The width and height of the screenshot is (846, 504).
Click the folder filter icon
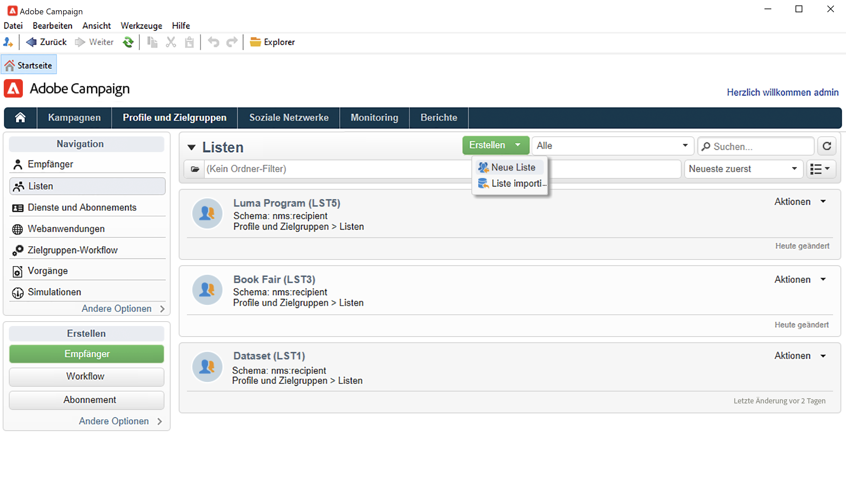195,169
